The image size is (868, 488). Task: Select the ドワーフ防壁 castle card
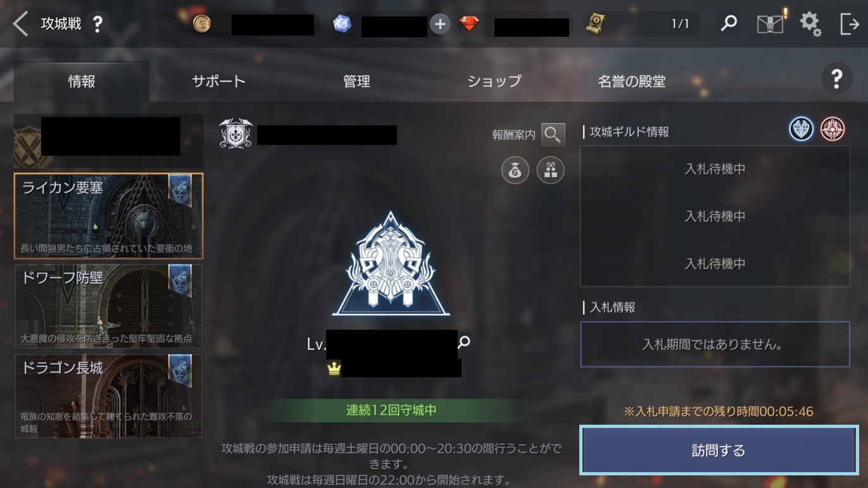(108, 306)
